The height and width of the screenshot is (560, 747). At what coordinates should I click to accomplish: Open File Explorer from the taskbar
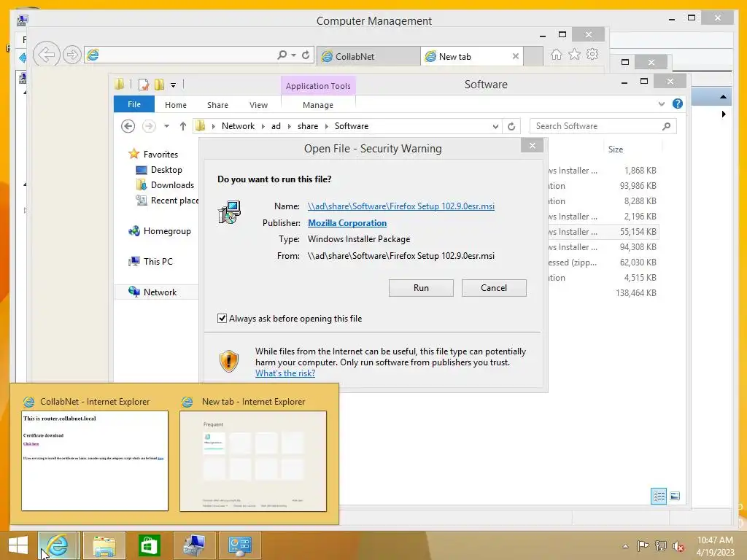(x=104, y=545)
